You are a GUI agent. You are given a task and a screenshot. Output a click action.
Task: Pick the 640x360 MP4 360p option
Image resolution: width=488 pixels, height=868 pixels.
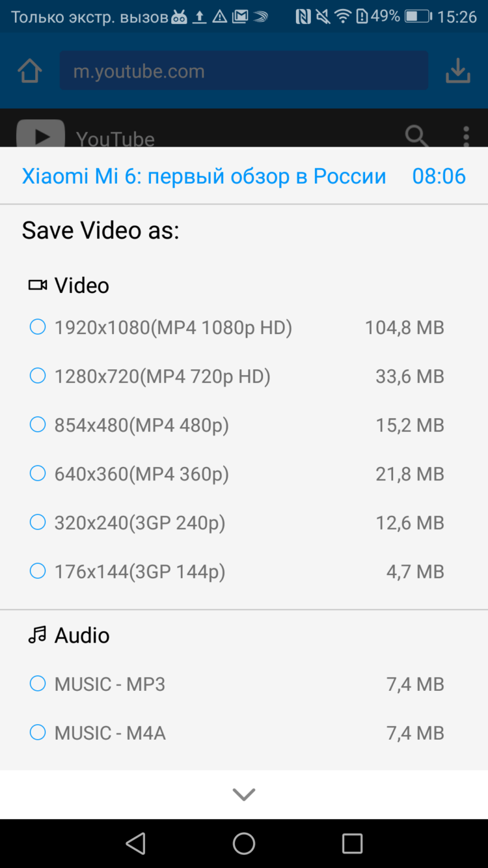38,473
